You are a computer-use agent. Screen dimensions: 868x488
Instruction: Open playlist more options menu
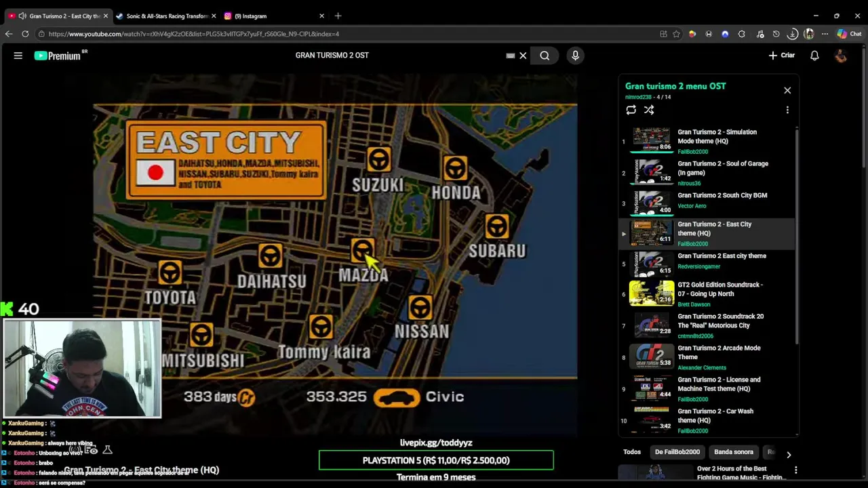[787, 110]
